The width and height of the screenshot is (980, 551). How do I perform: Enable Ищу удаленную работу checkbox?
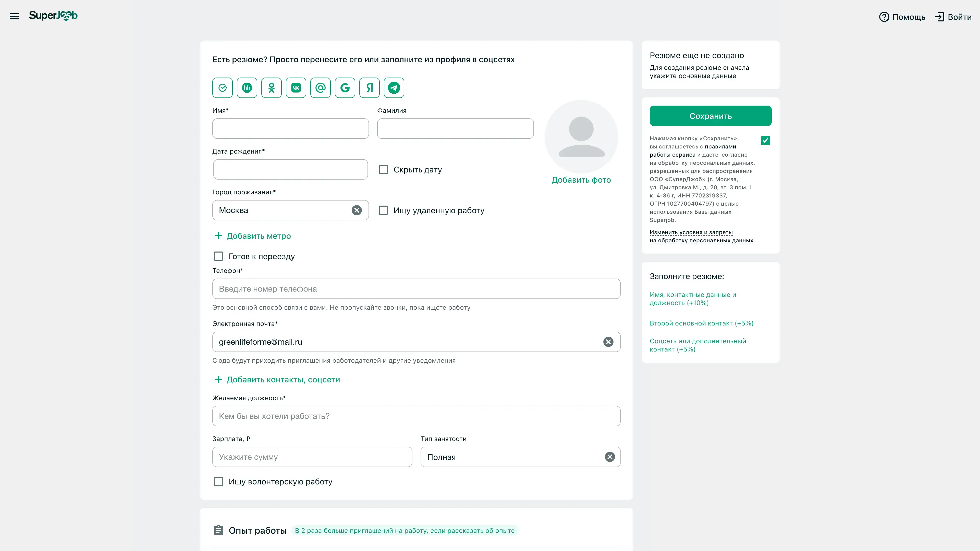pos(383,210)
